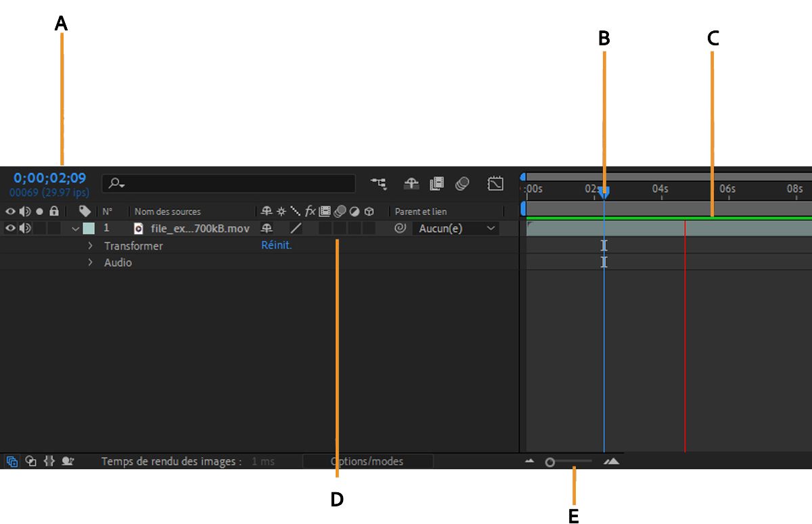The width and height of the screenshot is (812, 524).
Task: Click the blue current time indicator head
Action: pyautogui.click(x=604, y=193)
